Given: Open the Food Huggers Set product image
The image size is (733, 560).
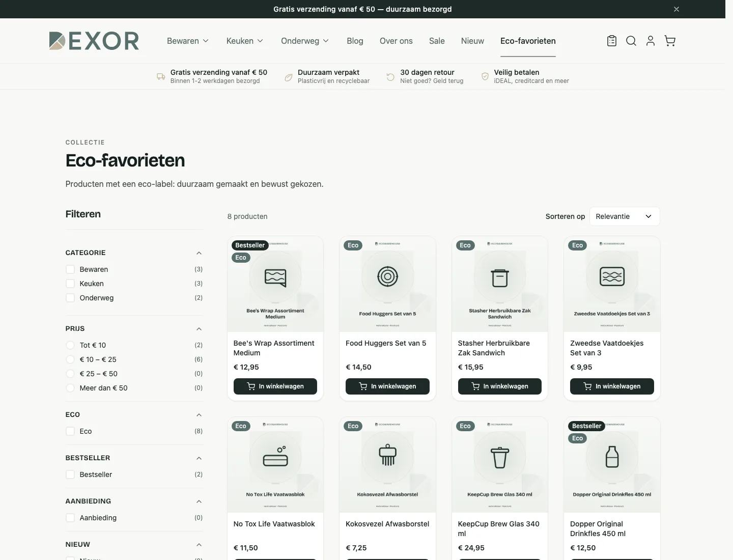Looking at the screenshot, I should pyautogui.click(x=387, y=284).
